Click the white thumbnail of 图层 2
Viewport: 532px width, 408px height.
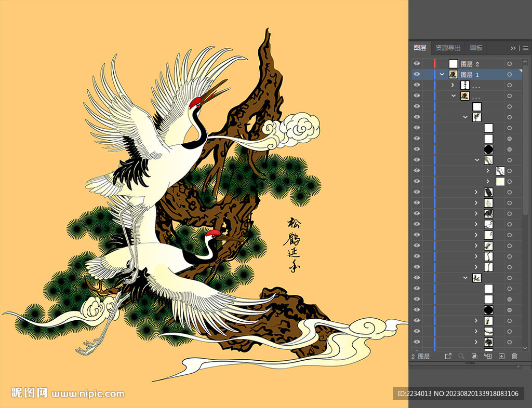[453, 64]
